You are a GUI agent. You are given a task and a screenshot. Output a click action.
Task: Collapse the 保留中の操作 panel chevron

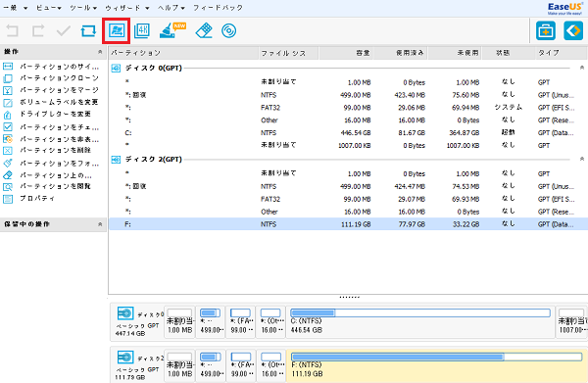(x=100, y=224)
